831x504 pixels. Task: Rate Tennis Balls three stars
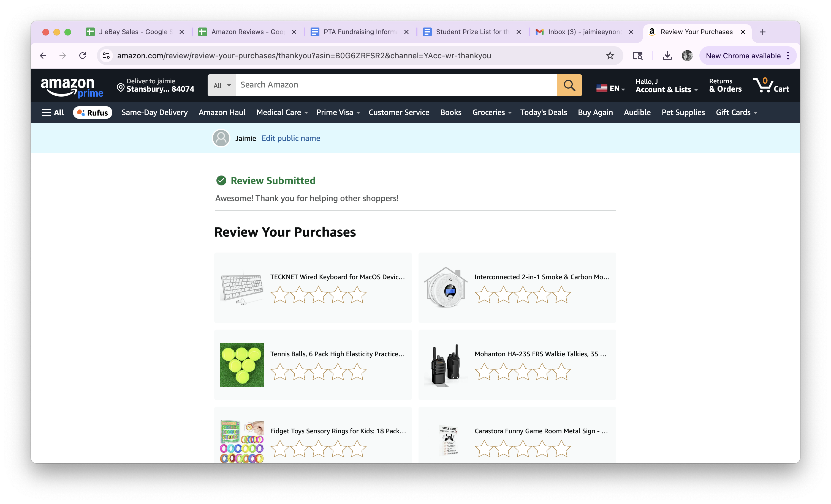tap(318, 372)
